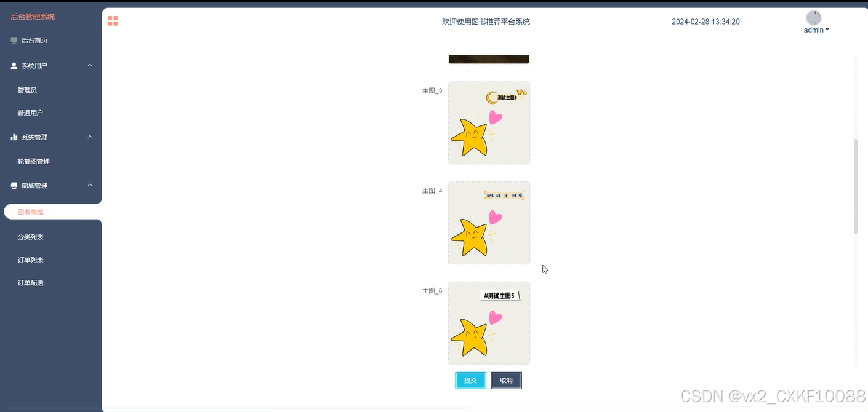Click the monitor icon beside 后台首页

click(14, 40)
